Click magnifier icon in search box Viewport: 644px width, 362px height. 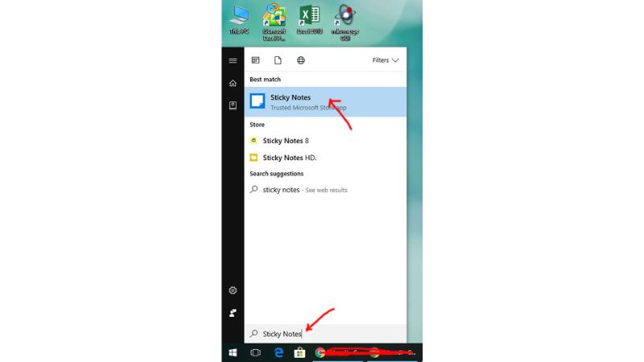tap(254, 333)
